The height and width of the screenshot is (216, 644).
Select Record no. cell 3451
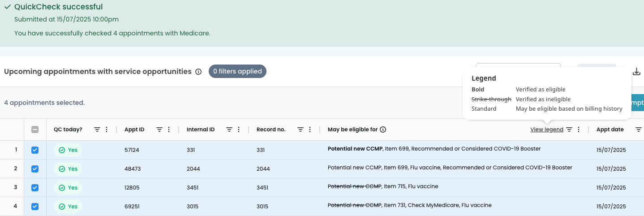point(262,188)
